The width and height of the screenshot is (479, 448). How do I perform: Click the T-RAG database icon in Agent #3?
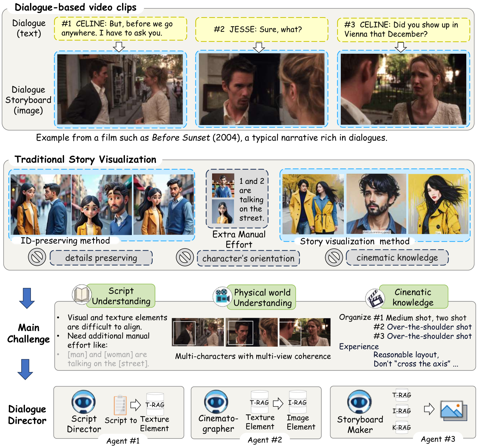pyautogui.click(x=402, y=395)
